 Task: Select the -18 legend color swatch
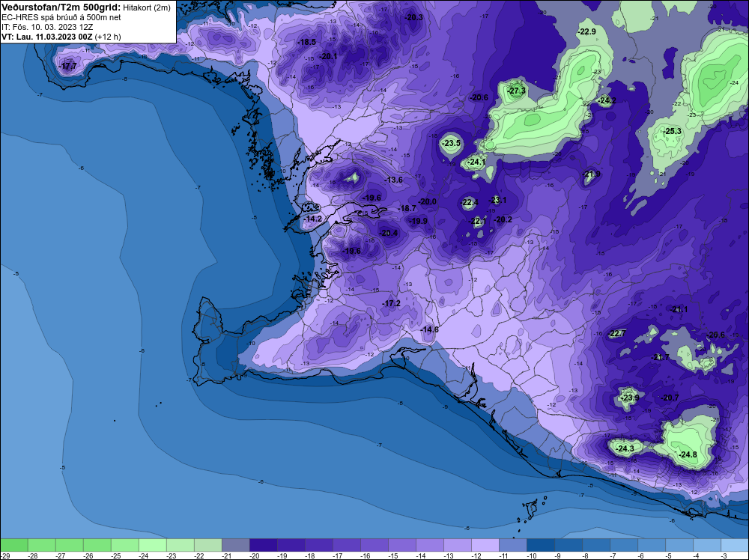[x=319, y=545]
